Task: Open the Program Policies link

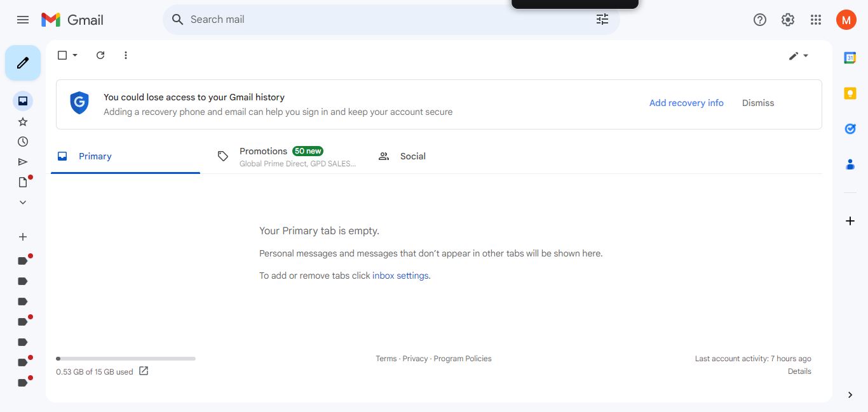Action: (x=463, y=359)
